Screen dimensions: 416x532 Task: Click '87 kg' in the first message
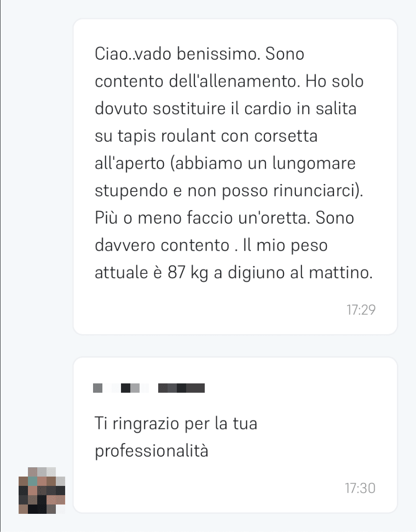point(188,273)
